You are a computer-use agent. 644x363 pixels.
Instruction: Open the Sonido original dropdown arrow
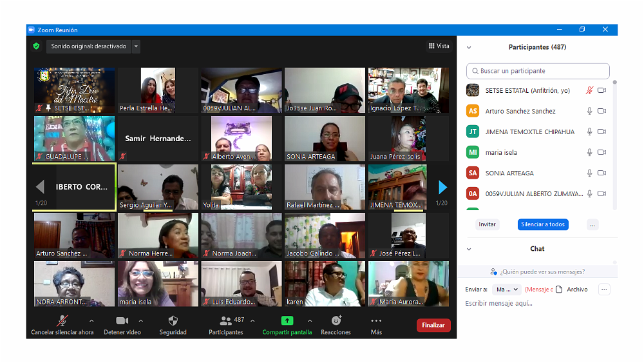[x=136, y=46]
